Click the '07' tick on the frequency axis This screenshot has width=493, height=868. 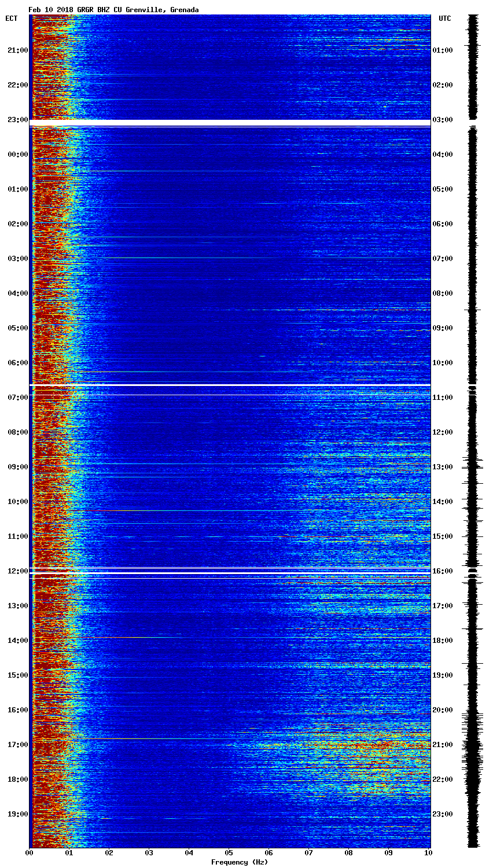pyautogui.click(x=308, y=853)
